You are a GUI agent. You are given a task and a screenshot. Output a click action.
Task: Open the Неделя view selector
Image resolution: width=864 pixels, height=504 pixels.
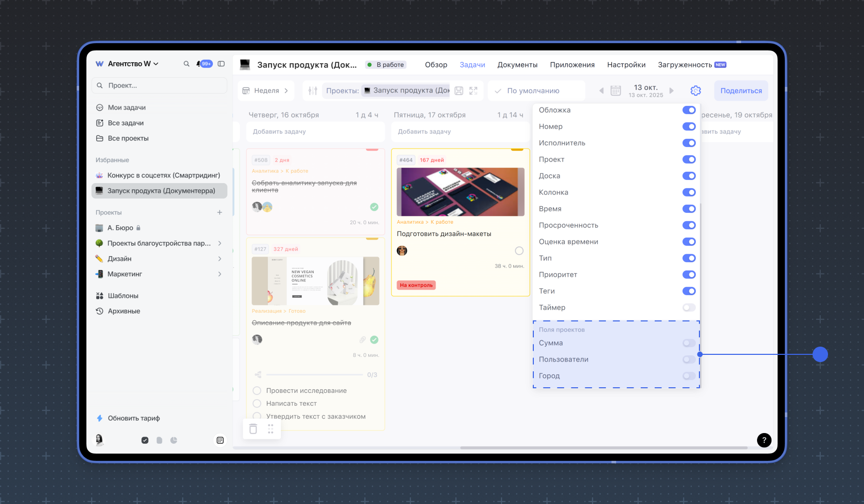tap(266, 91)
